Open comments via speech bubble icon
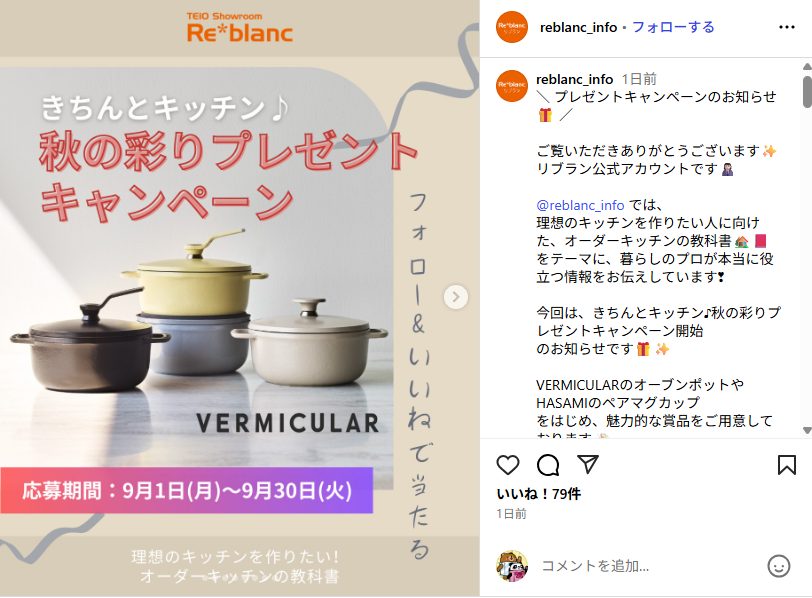812x598 pixels. point(548,465)
